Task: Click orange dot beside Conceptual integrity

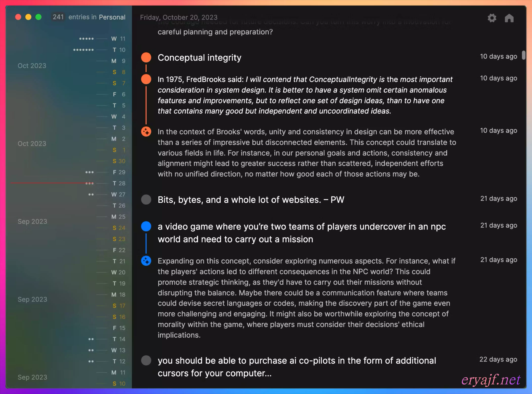Action: point(146,58)
